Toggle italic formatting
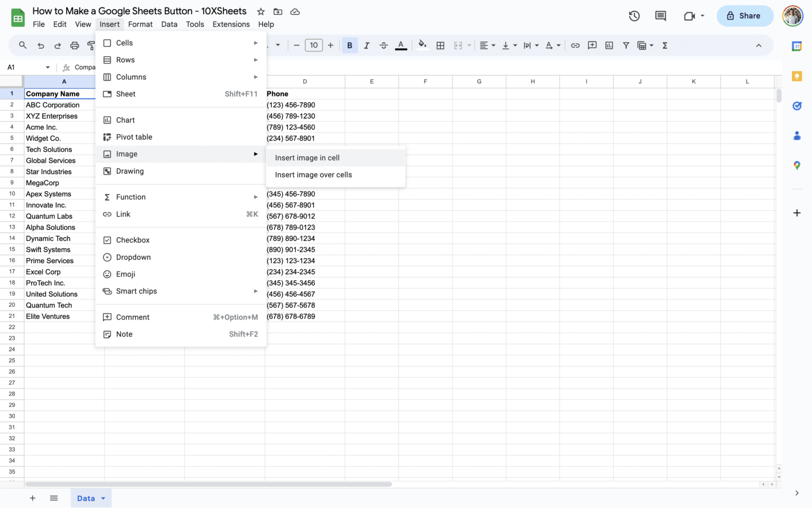 [366, 46]
